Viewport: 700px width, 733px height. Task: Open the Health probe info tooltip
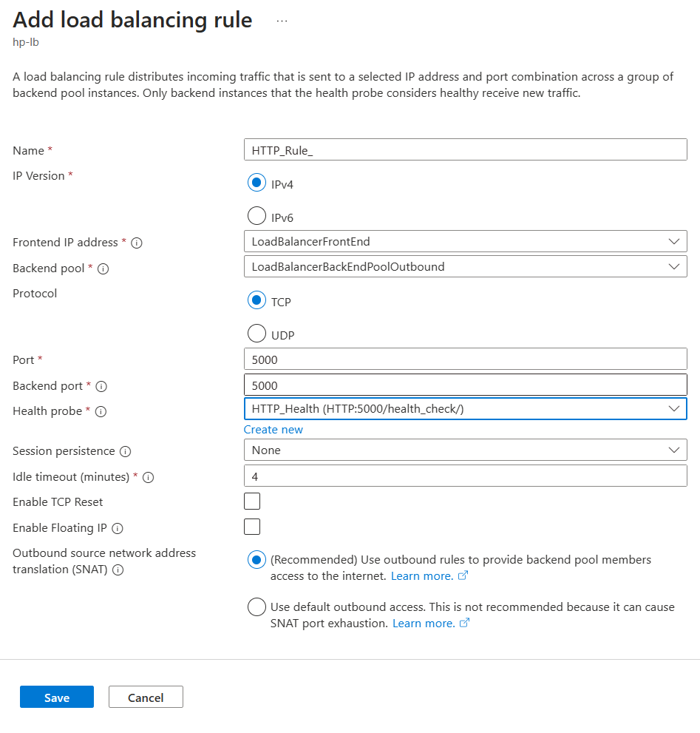(x=102, y=411)
